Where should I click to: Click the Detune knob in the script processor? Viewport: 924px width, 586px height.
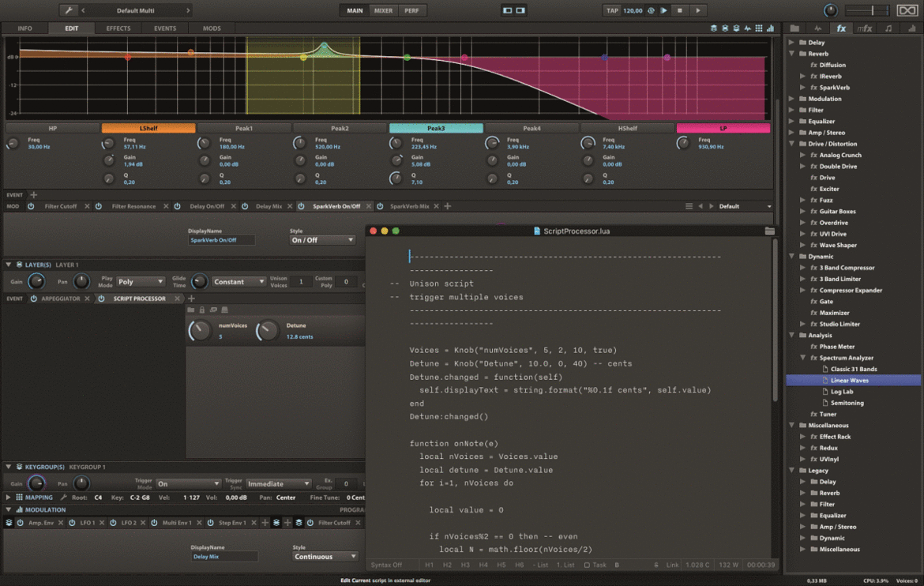(x=267, y=331)
